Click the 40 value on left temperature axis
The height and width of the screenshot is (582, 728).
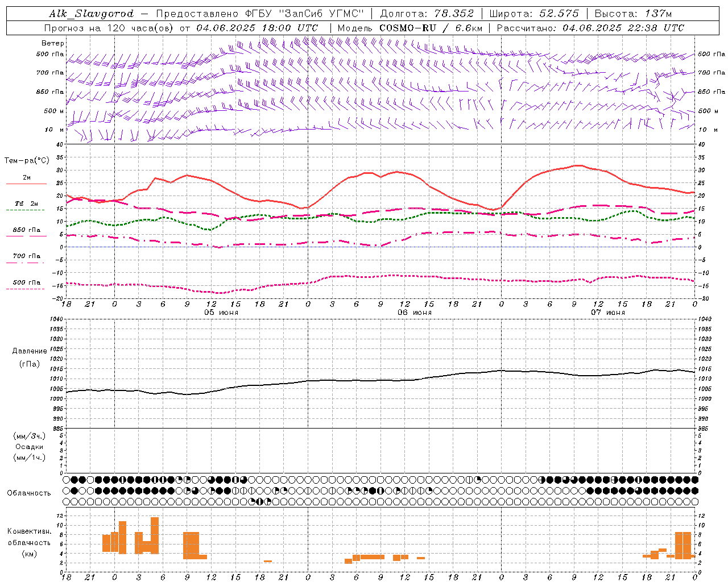[x=58, y=144]
